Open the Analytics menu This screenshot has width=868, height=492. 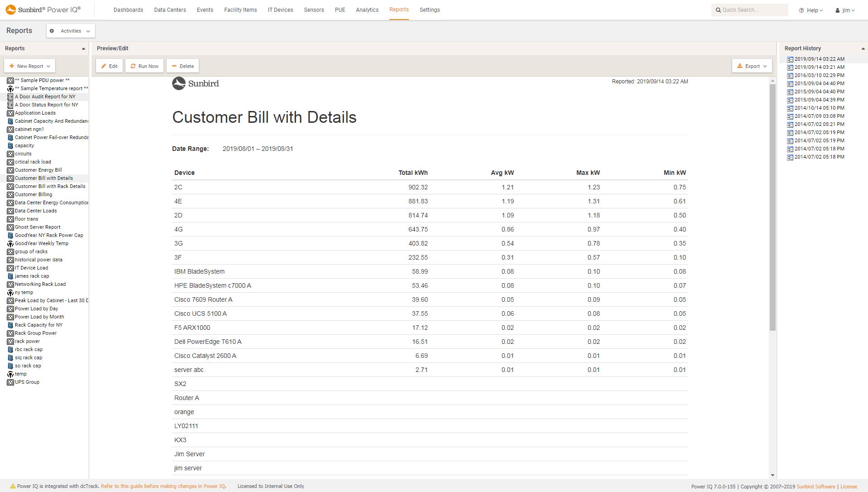pos(367,10)
